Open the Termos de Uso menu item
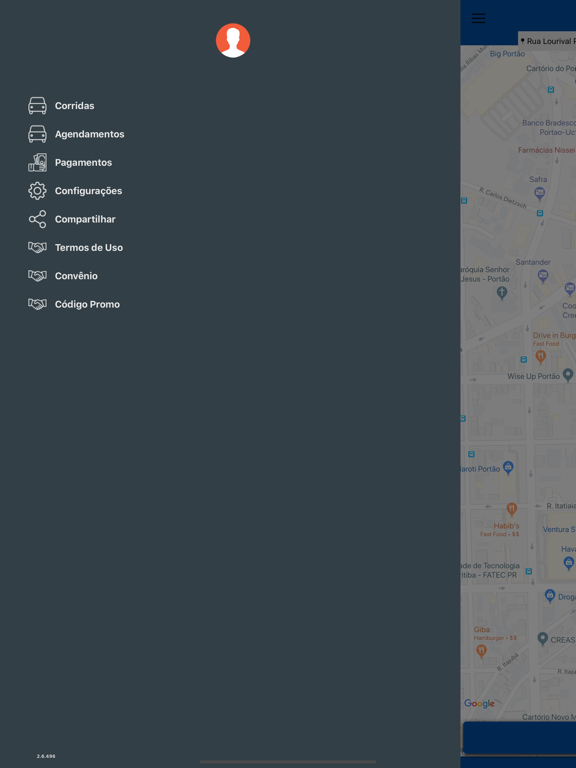This screenshot has width=576, height=768. 89,248
